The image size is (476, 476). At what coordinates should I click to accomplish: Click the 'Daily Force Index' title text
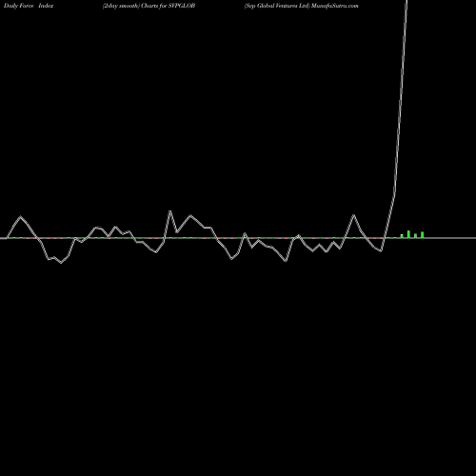(x=29, y=6)
